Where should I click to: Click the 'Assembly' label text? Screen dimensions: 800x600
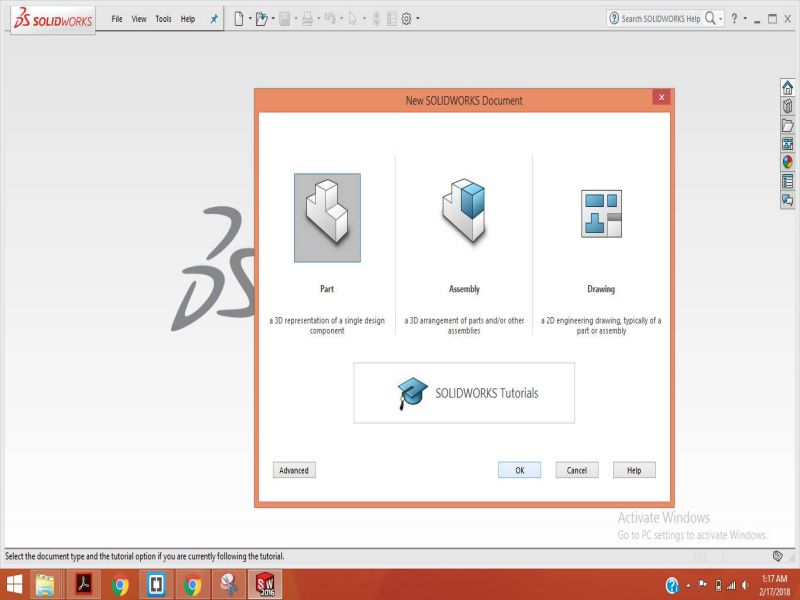(464, 289)
